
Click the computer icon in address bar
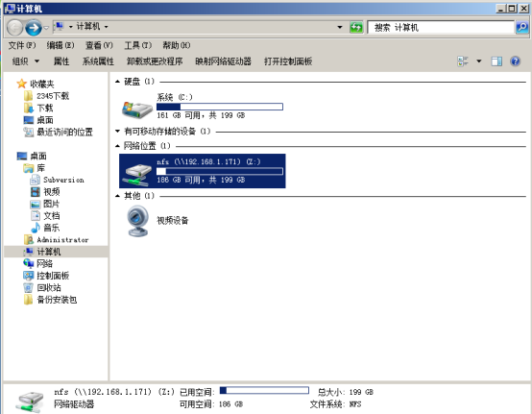(60, 27)
